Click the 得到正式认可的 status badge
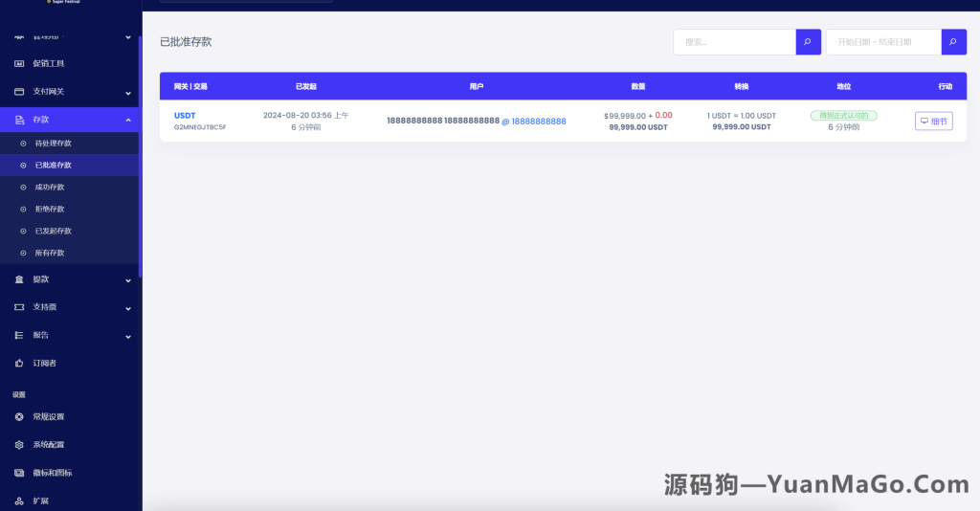Image resolution: width=980 pixels, height=511 pixels. point(844,116)
